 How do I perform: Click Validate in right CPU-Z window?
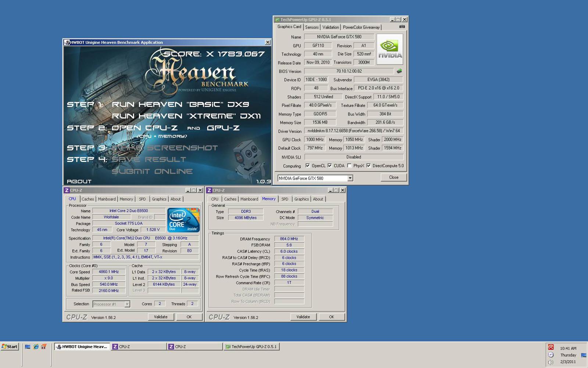[303, 317]
